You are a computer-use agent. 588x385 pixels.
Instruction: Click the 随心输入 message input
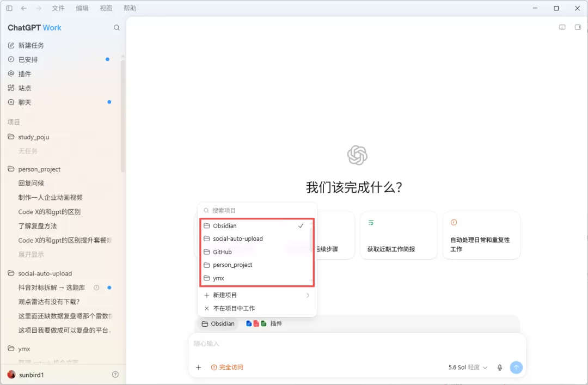coord(357,344)
